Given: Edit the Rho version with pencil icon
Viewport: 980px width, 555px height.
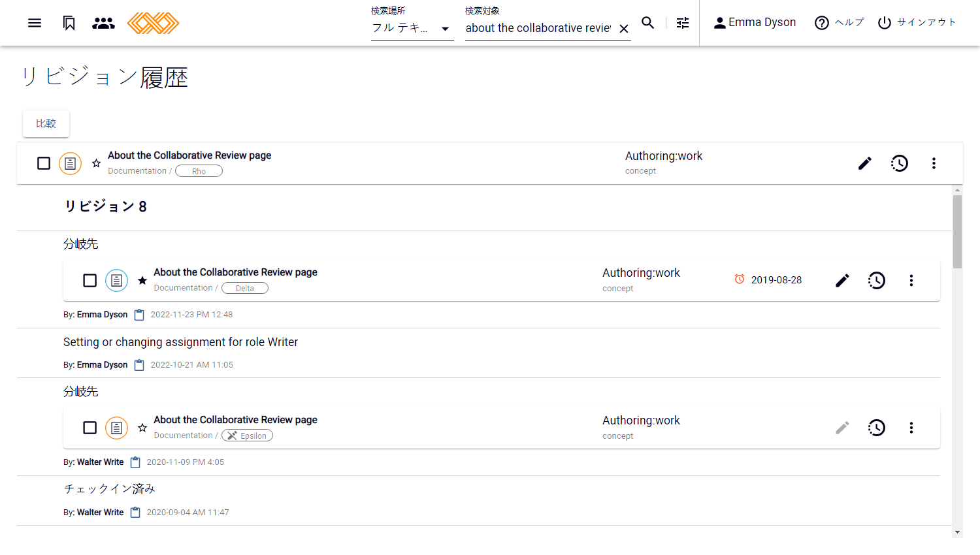Looking at the screenshot, I should pos(865,163).
